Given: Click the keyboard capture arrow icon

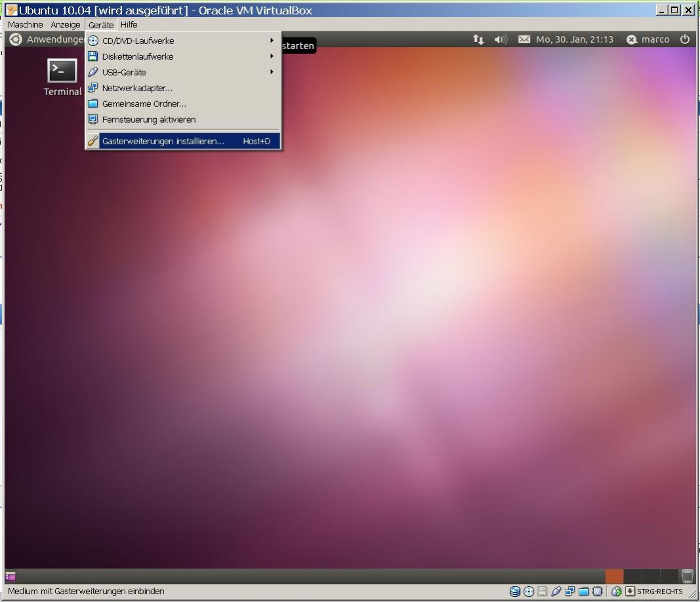Looking at the screenshot, I should [630, 592].
